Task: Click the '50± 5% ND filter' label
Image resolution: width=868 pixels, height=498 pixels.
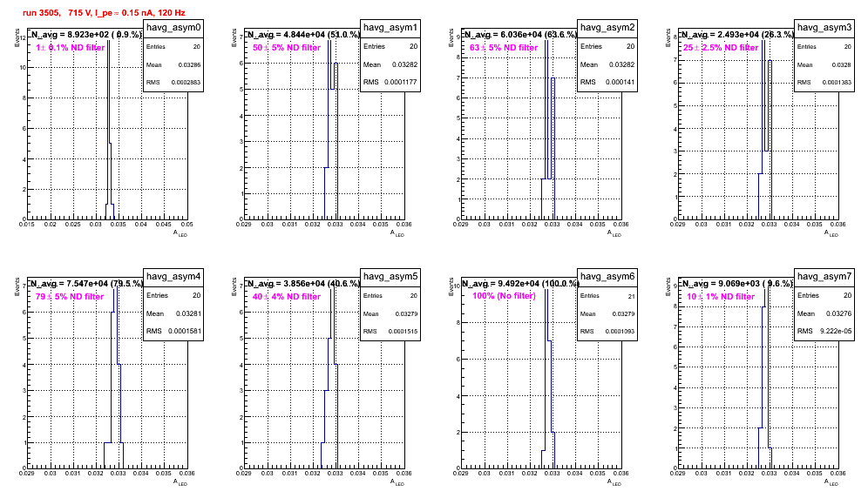Action: tap(287, 48)
